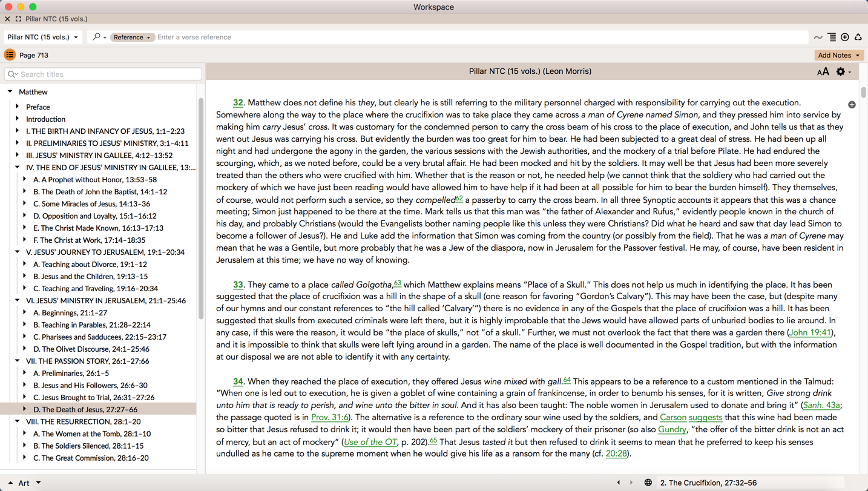Click the circled plus add-pane icon

[x=845, y=38]
